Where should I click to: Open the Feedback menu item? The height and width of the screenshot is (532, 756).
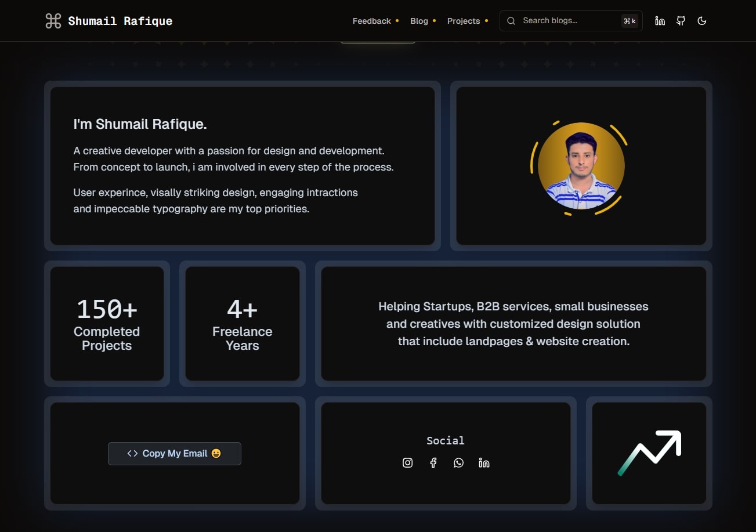click(x=371, y=20)
